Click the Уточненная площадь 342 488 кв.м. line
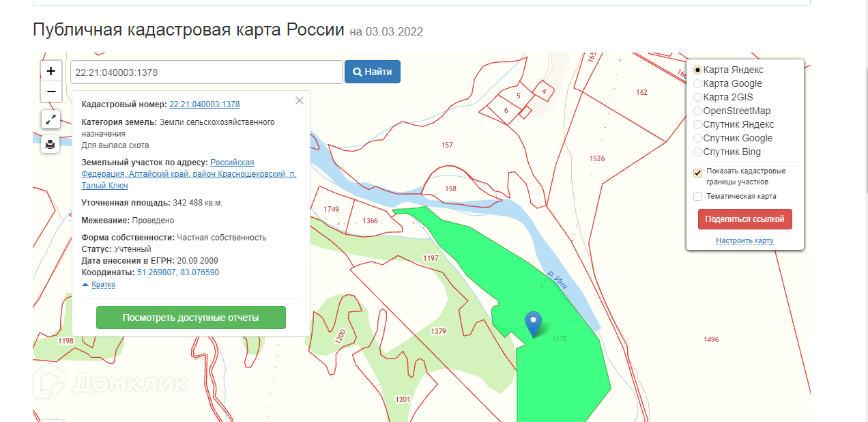This screenshot has height=422, width=868. pyautogui.click(x=152, y=203)
